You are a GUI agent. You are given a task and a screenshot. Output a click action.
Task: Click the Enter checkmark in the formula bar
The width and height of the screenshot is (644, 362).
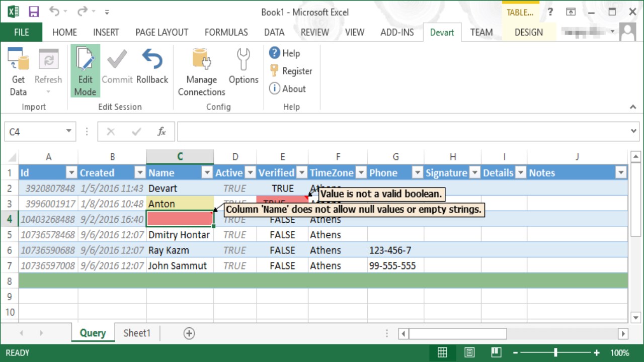tap(136, 132)
